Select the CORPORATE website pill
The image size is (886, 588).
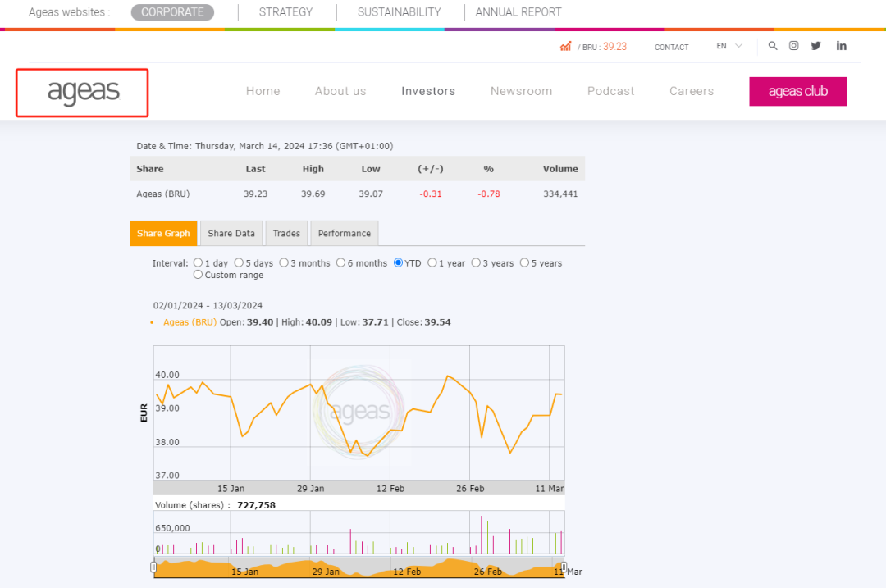tap(172, 11)
